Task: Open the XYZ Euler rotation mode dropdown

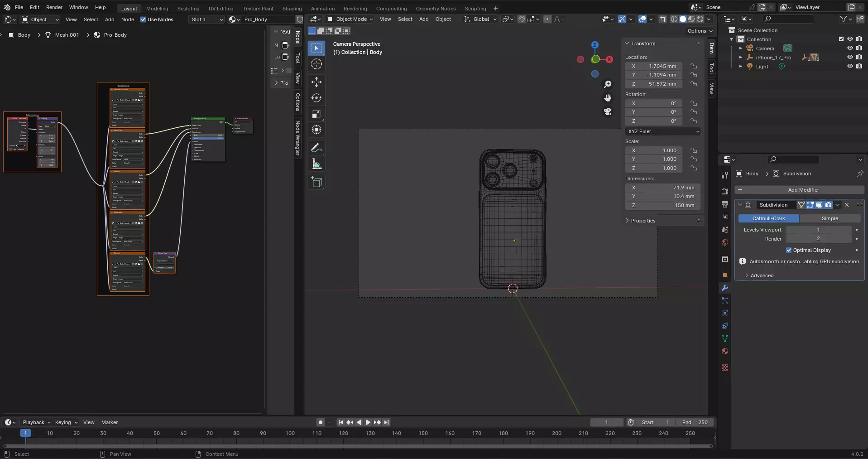Action: [x=663, y=131]
